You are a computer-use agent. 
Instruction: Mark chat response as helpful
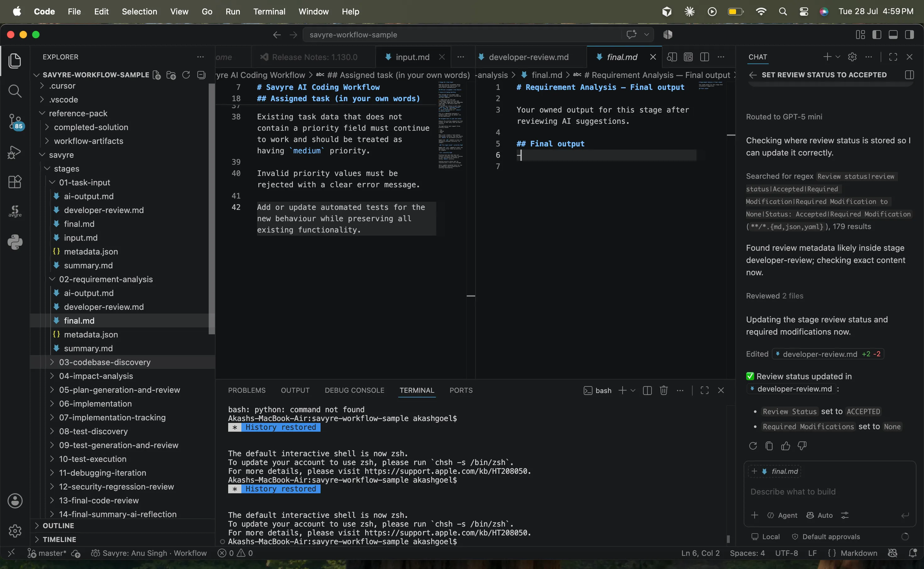[x=785, y=446]
